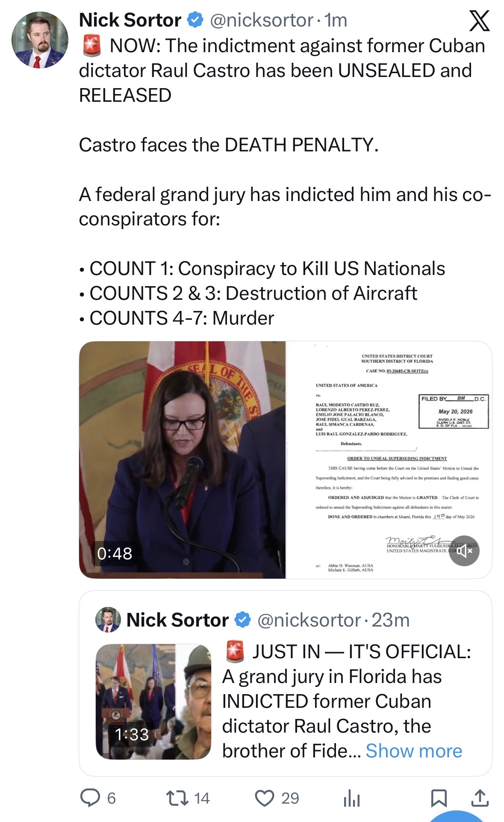Image resolution: width=504 pixels, height=822 pixels.
Task: Tap the blue verified badge beside Nick Sortor
Action: tap(195, 20)
